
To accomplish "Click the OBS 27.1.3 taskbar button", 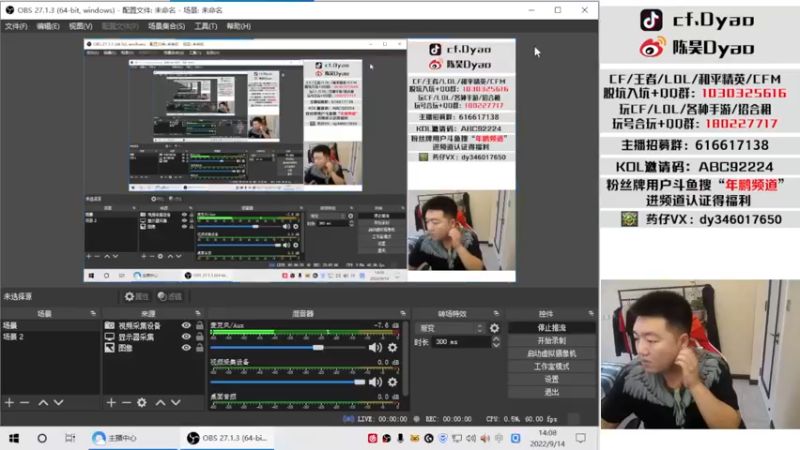I will point(227,438).
